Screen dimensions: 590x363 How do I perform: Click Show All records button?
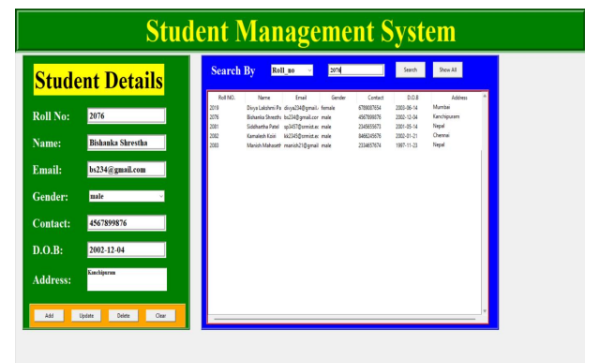click(x=447, y=70)
